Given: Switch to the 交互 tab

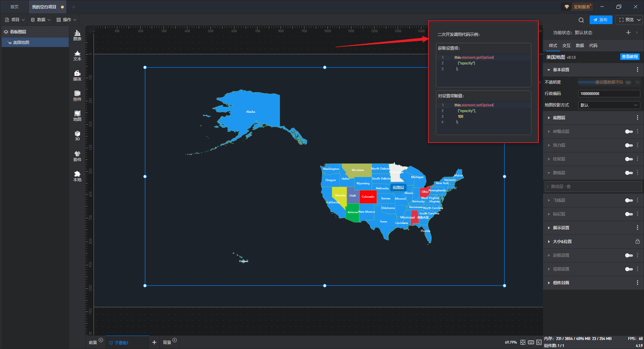Looking at the screenshot, I should click(566, 46).
